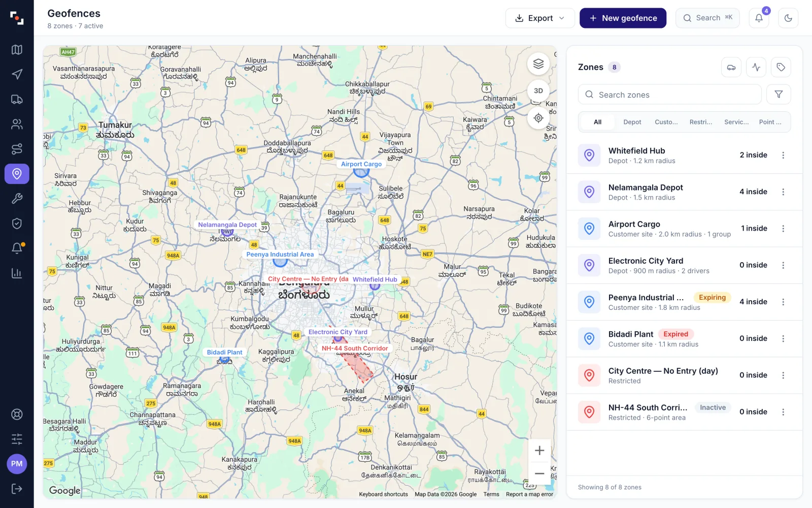Click the Search zones input field
812x508 pixels.
pos(669,94)
